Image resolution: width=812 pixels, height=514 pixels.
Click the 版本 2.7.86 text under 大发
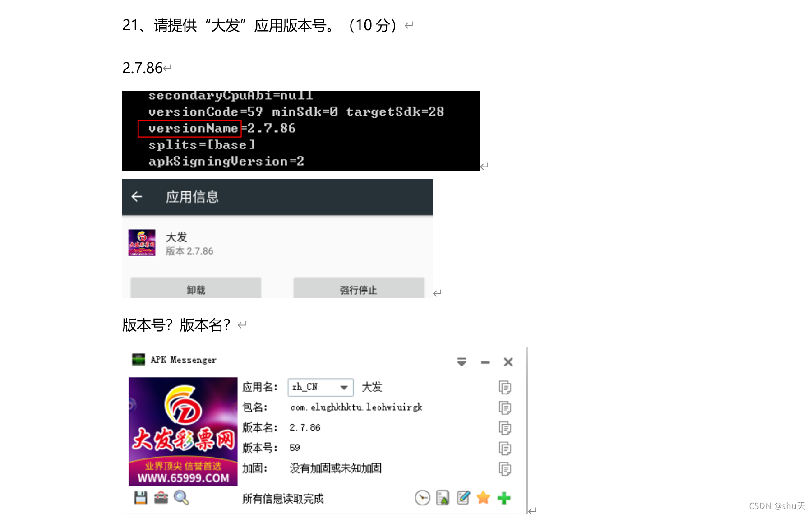pos(189,251)
